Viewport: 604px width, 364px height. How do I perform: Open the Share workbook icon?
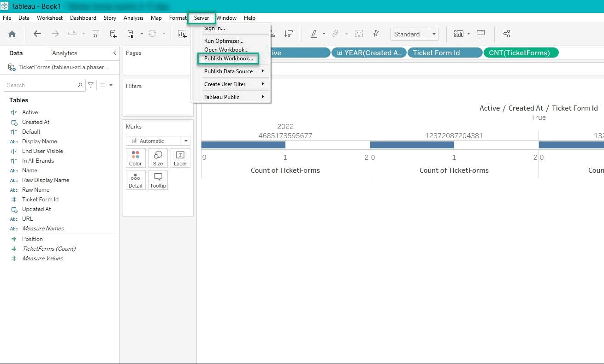[x=507, y=34]
